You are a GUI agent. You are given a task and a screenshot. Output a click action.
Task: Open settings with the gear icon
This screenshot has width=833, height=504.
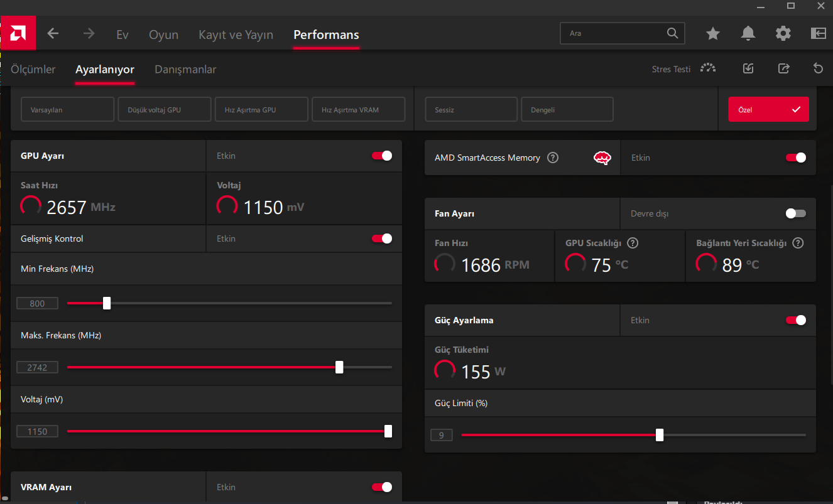tap(783, 34)
